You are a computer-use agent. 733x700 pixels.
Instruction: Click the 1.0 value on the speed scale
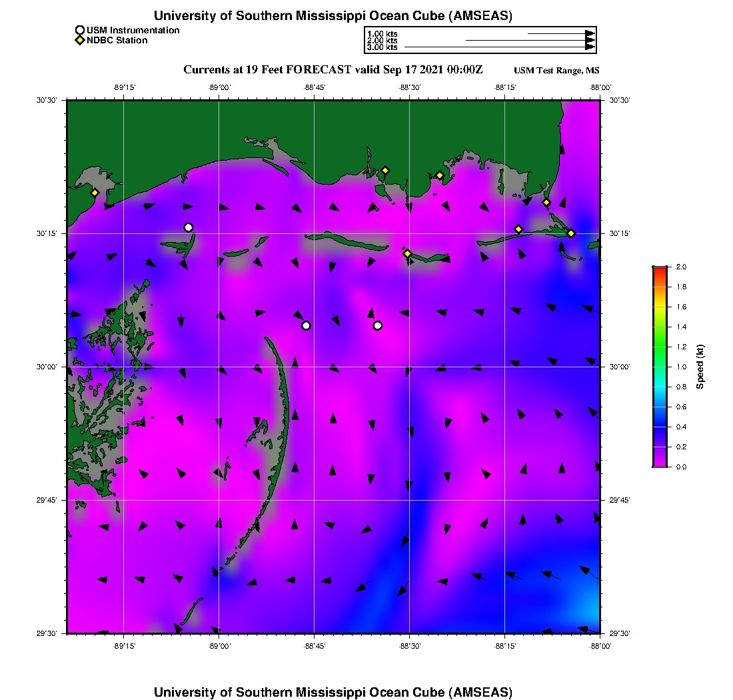(681, 367)
